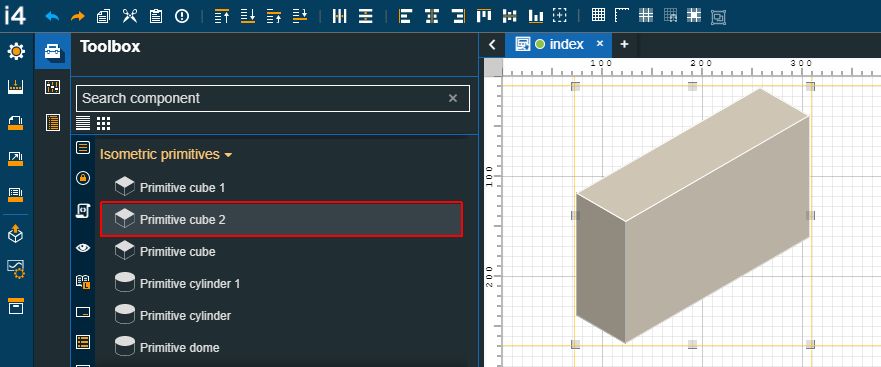Click the orange Redo arrow
The height and width of the screenshot is (367, 881).
[78, 16]
